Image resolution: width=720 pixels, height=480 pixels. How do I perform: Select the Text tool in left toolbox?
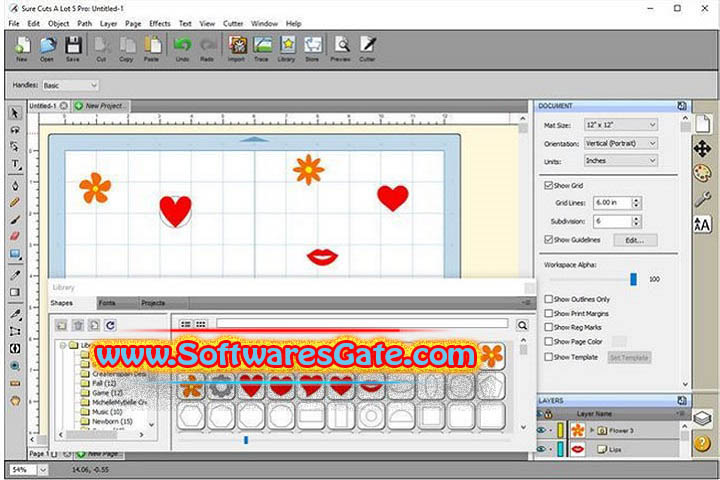(x=15, y=164)
